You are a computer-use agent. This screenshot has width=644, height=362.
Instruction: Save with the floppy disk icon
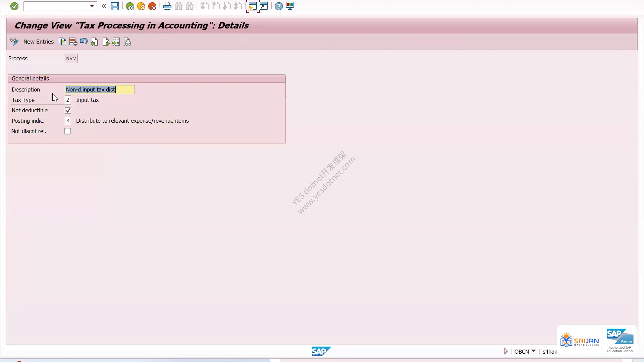point(115,6)
